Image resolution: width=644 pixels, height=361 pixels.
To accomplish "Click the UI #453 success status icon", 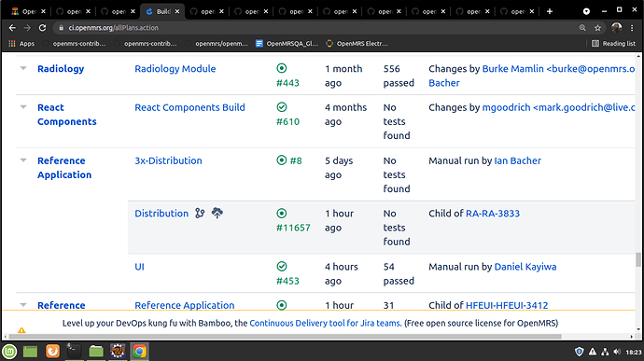I will click(282, 267).
